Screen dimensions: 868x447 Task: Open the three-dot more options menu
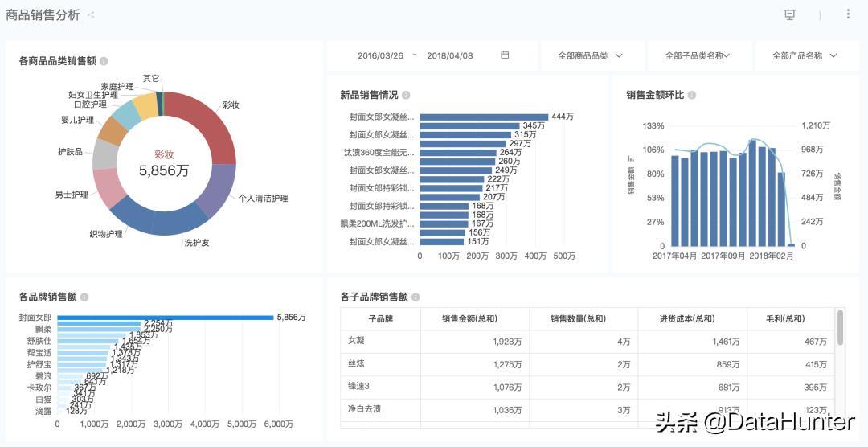848,14
